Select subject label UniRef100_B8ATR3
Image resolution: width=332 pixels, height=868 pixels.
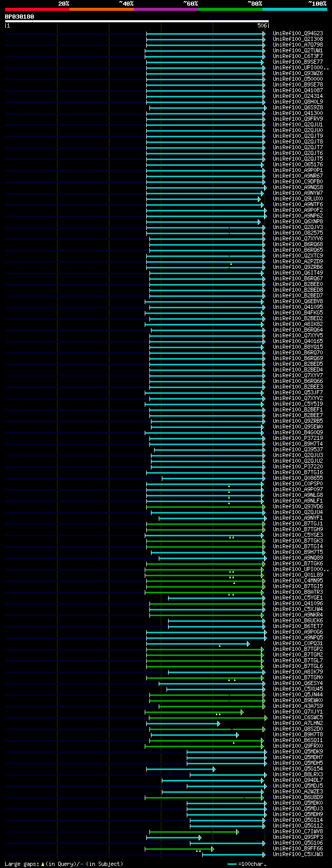point(298,592)
